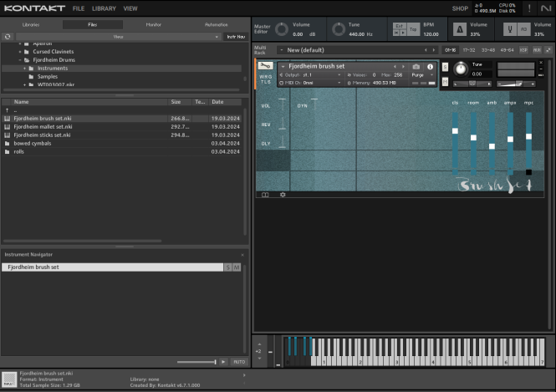This screenshot has width=556, height=392.
Task: Click the Tap tempo button
Action: 414,29
